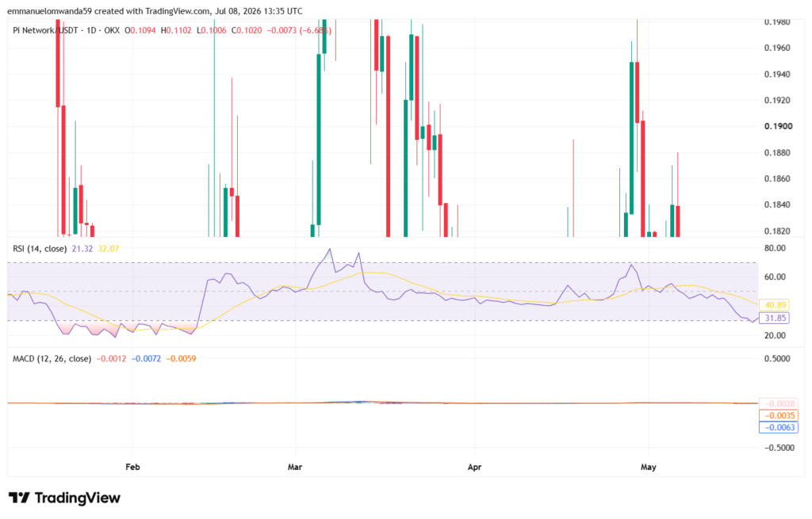Viewport: 812px width, 519px height.
Task: Click the 0.1980 price axis label
Action: tap(777, 21)
